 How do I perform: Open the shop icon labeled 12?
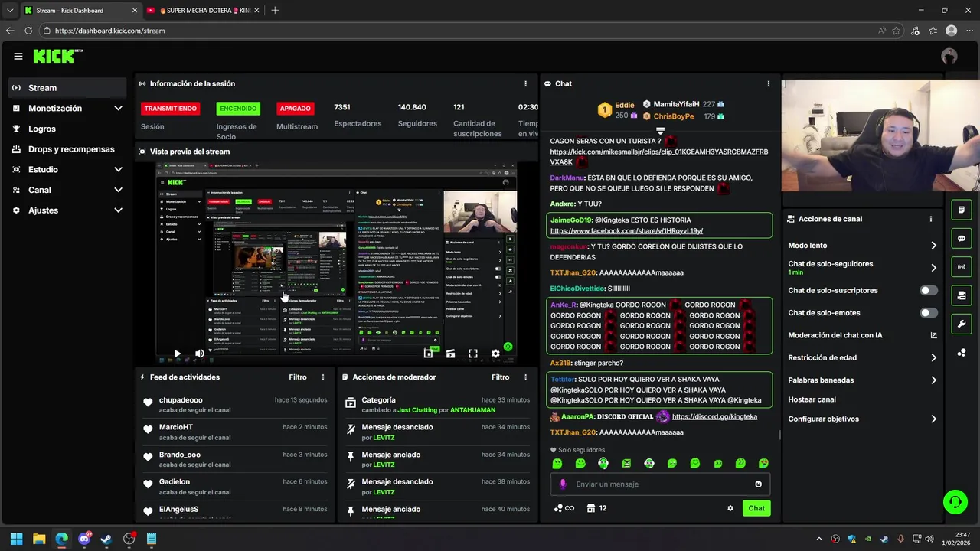pyautogui.click(x=596, y=508)
